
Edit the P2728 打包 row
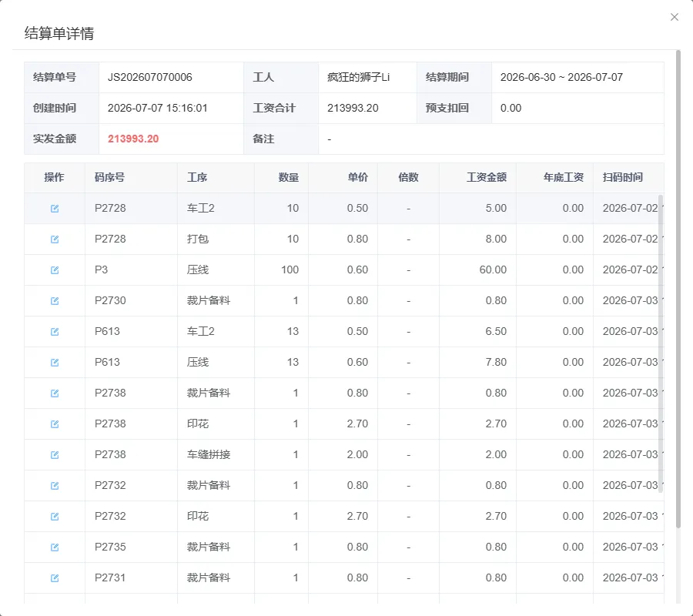(55, 239)
